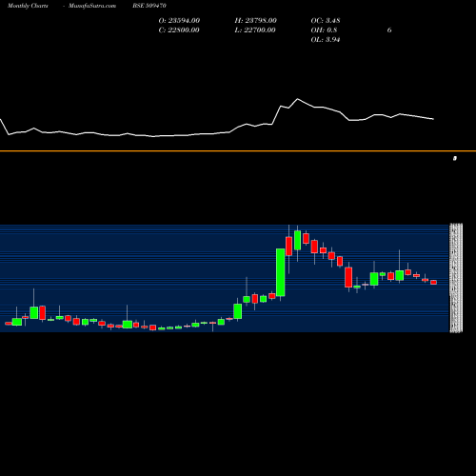Click the peak of the white line chart
The height and width of the screenshot is (476, 476).
pos(298,99)
